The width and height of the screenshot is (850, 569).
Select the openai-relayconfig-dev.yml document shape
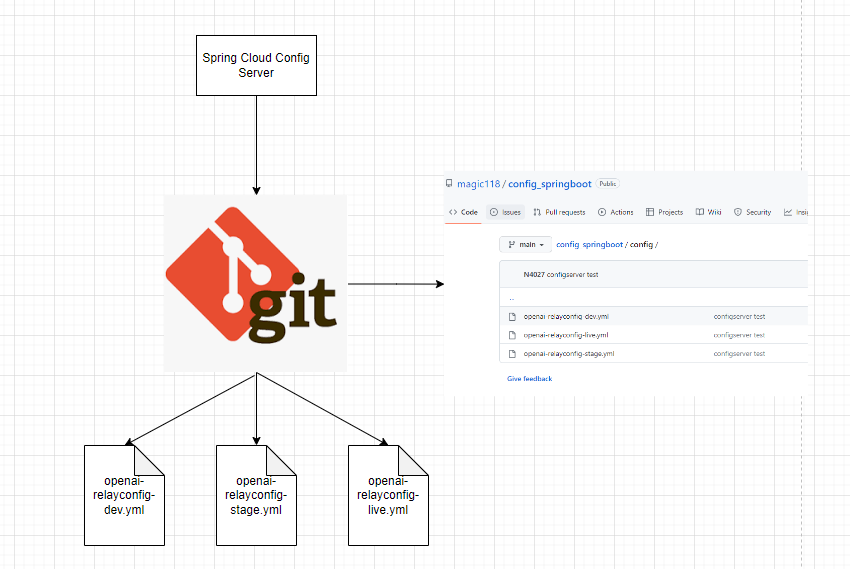tap(124, 495)
